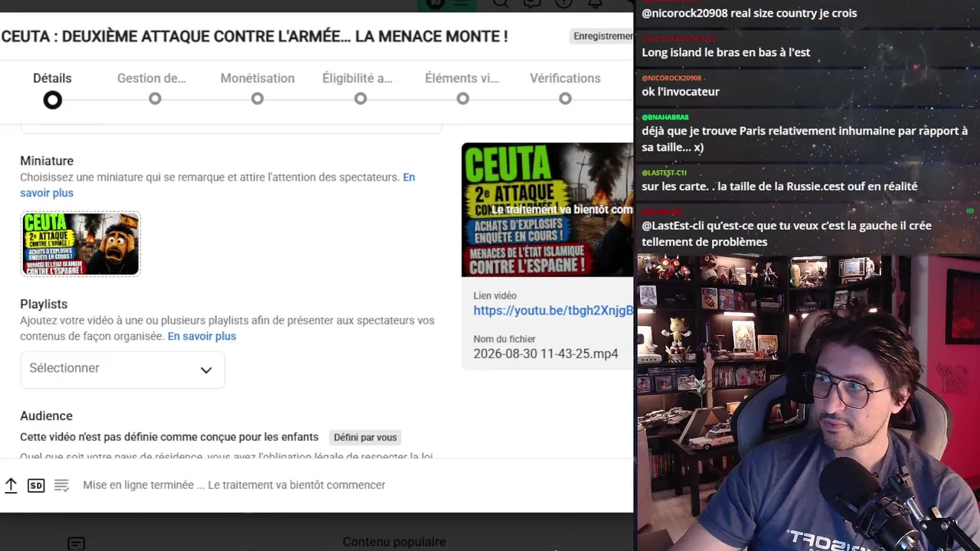
Task: Click the Playlists section heading
Action: tap(44, 304)
